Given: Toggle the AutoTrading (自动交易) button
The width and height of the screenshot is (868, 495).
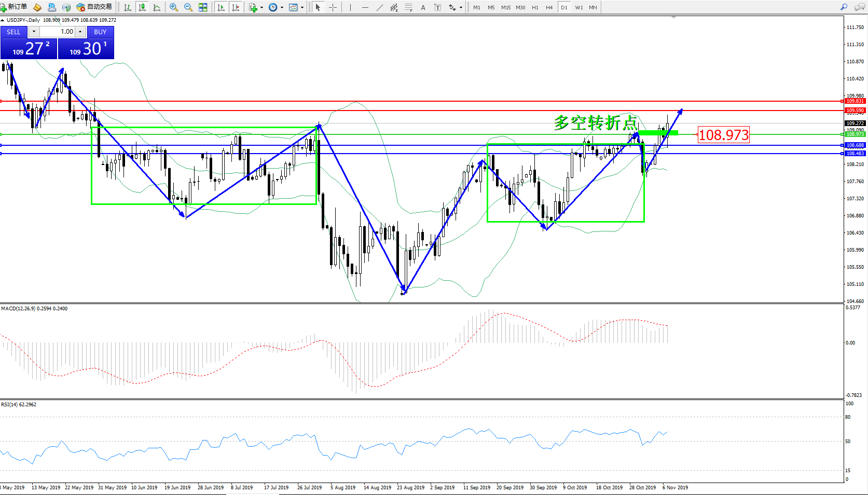Looking at the screenshot, I should pos(94,7).
